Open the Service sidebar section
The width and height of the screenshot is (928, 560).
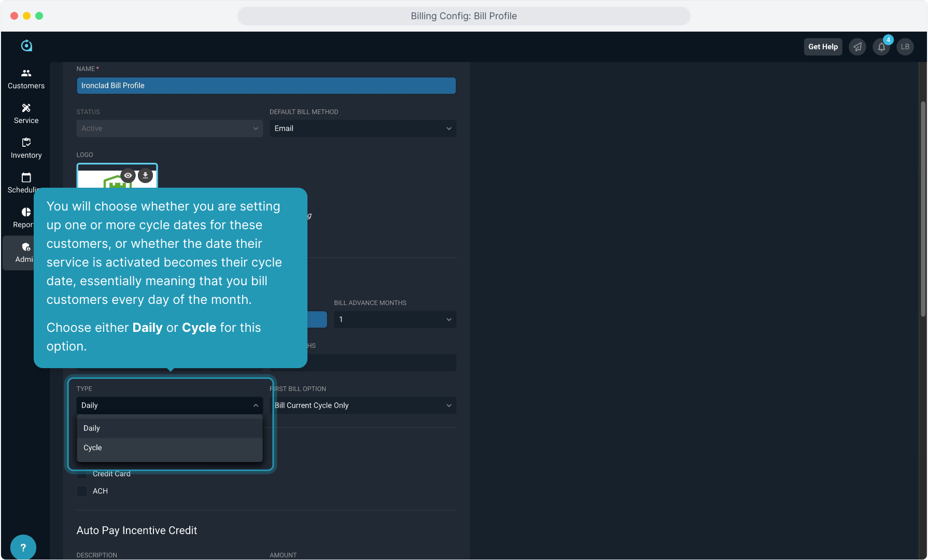pyautogui.click(x=26, y=114)
